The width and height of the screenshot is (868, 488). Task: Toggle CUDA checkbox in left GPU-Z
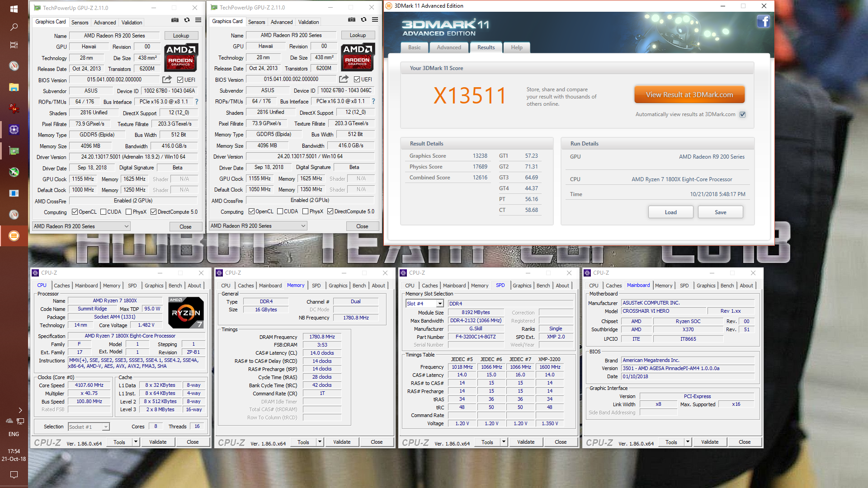click(x=103, y=212)
